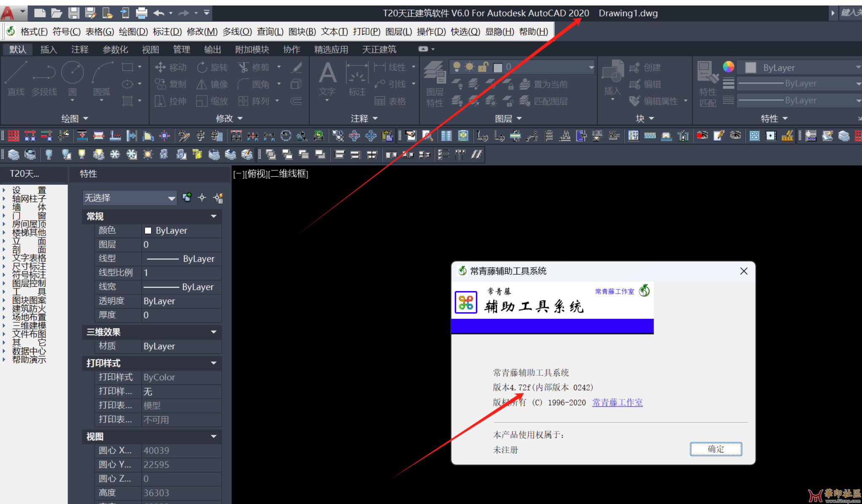
Task: Switch to the 插入 ribbon tab
Action: (49, 49)
